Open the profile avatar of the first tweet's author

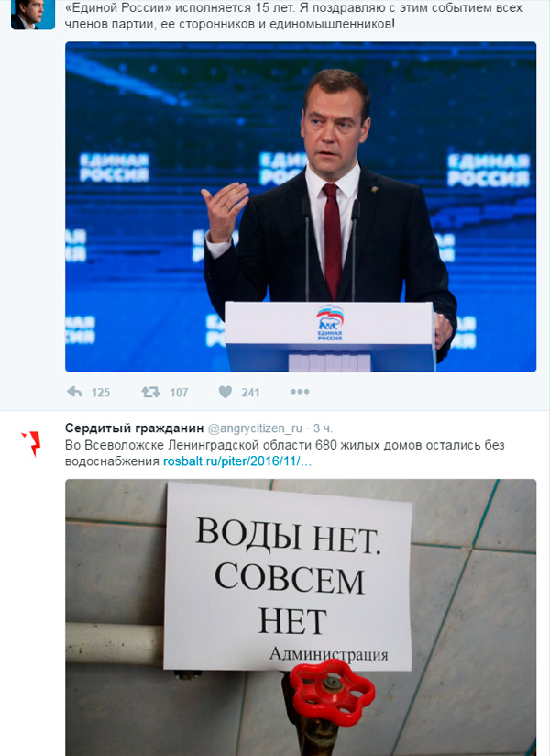33,15
